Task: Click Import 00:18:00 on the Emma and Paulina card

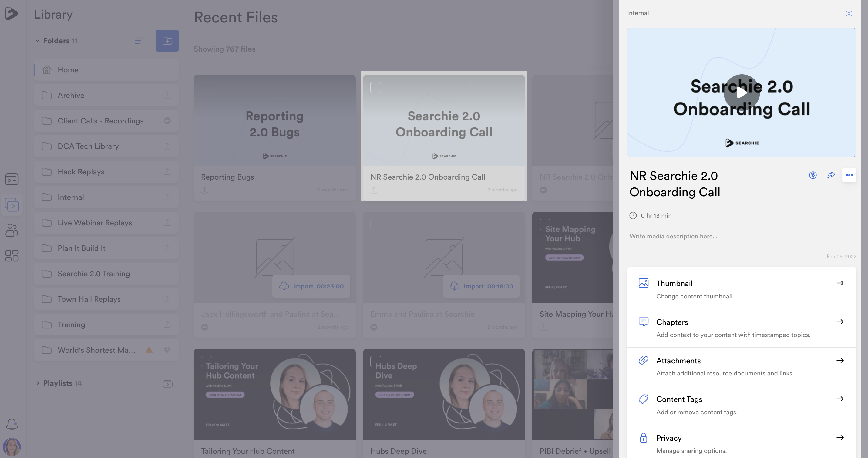Action: (x=481, y=286)
